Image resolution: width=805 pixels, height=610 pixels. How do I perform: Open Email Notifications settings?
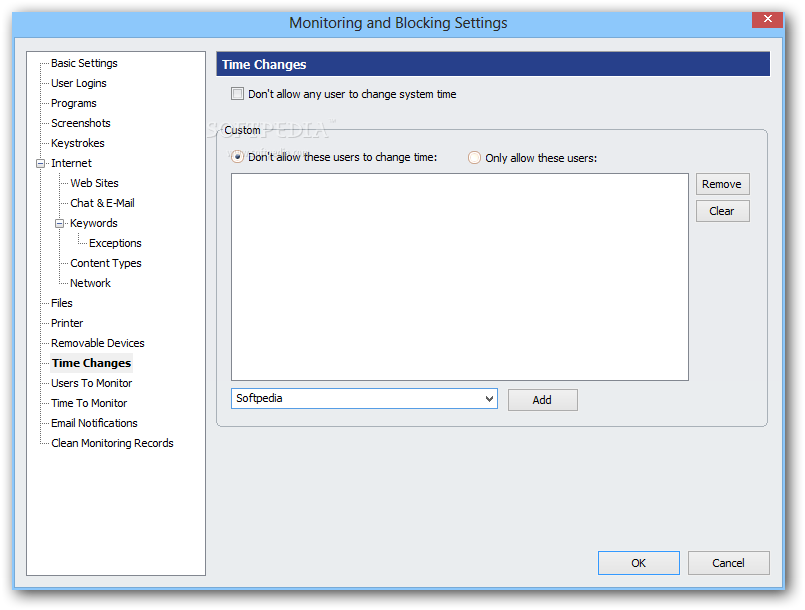(94, 424)
